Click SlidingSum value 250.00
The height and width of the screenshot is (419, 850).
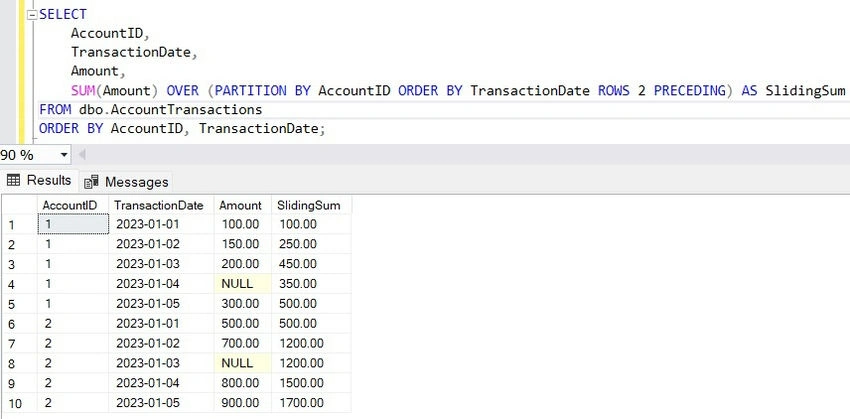298,244
